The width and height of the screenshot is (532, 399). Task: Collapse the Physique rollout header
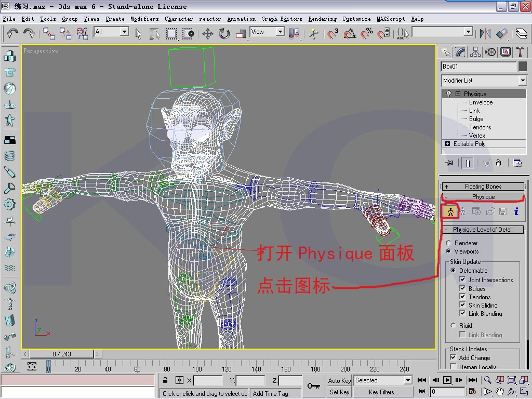(483, 197)
